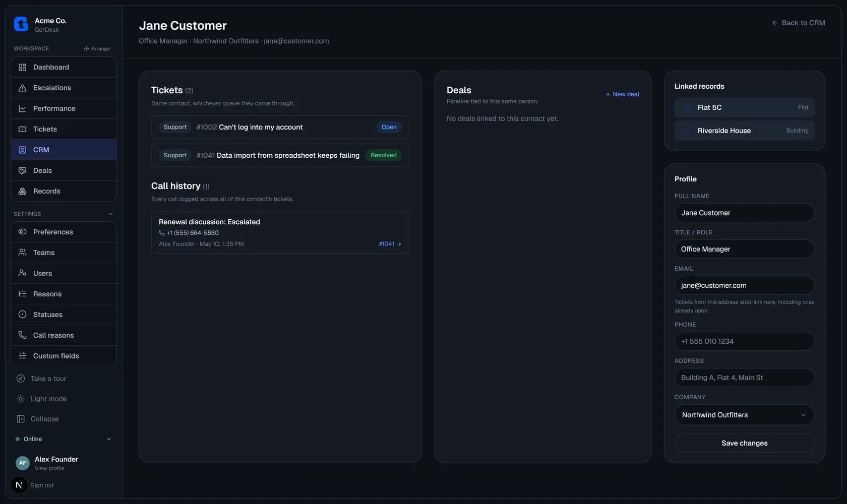This screenshot has width=847, height=504.
Task: Select the Statuses circle icon
Action: point(22,314)
